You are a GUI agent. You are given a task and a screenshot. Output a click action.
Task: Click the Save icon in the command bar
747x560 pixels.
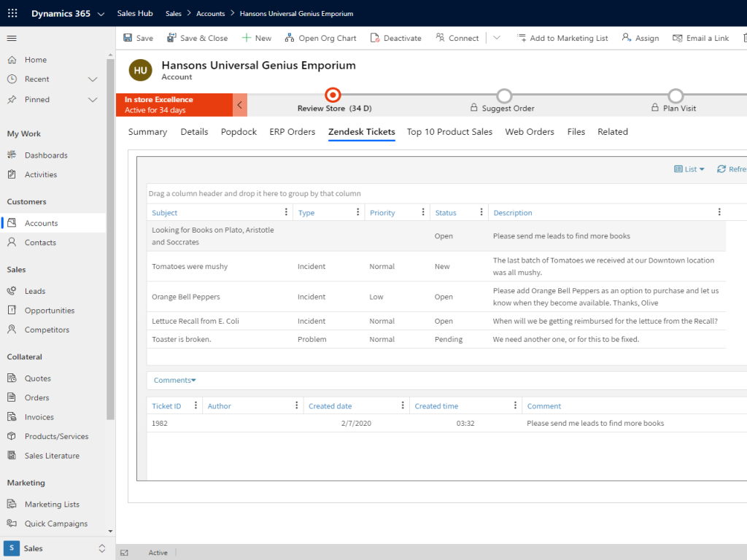click(x=128, y=38)
